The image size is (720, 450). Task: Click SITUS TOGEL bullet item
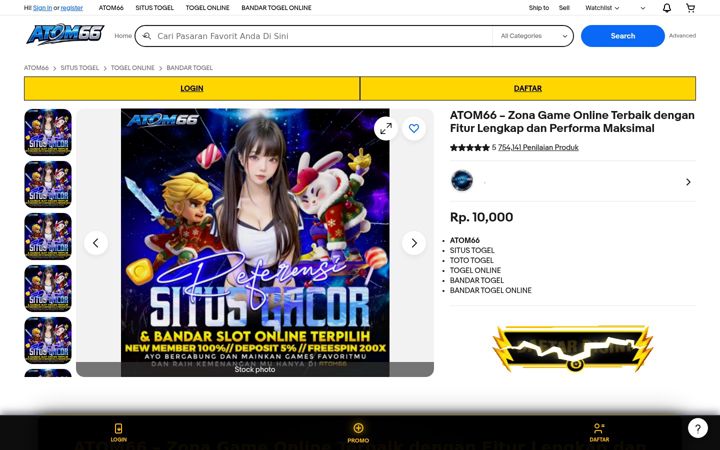coord(472,250)
